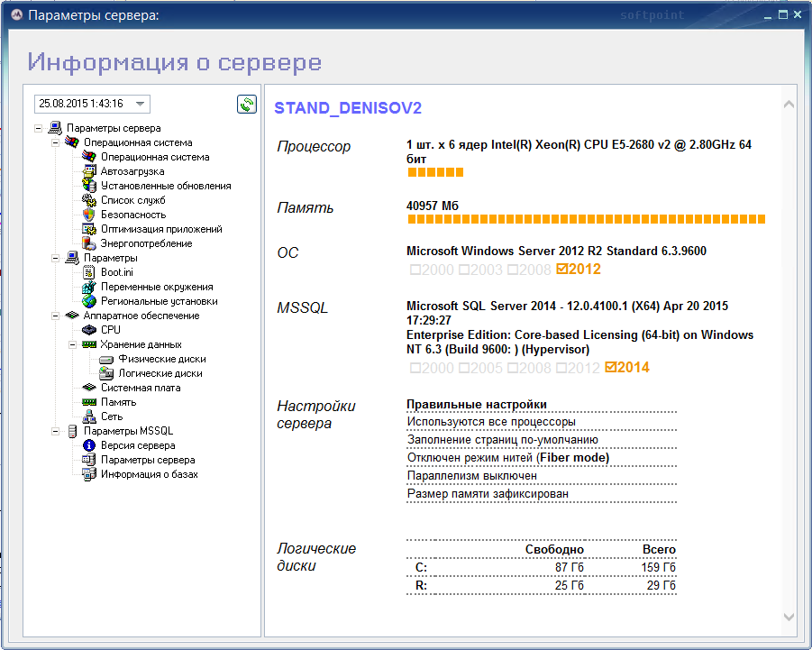Collapse the root 'Параметры сервера' node
Screen dimensions: 812x650
(39, 128)
